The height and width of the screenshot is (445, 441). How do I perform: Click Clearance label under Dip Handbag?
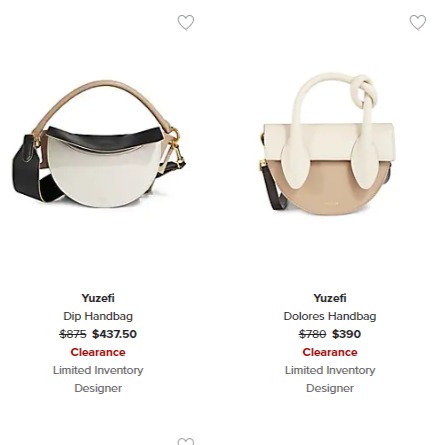pos(98,352)
